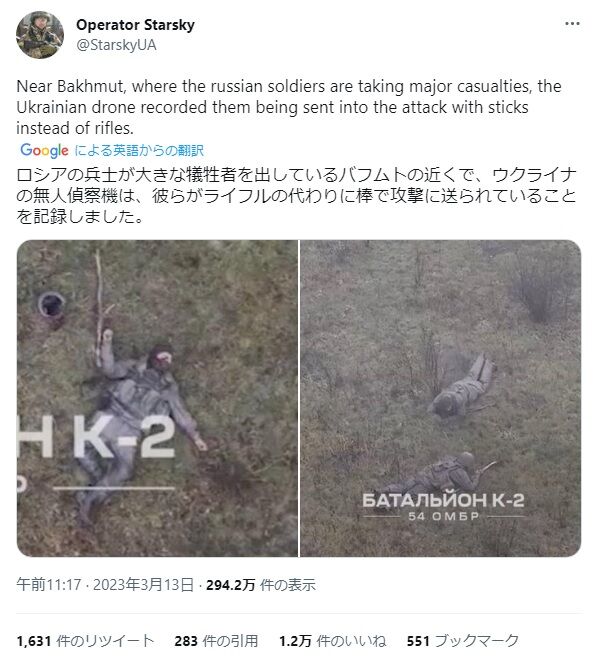Image resolution: width=598 pixels, height=665 pixels.
Task: Click the Japanese translation attribution link
Action: tap(139, 150)
